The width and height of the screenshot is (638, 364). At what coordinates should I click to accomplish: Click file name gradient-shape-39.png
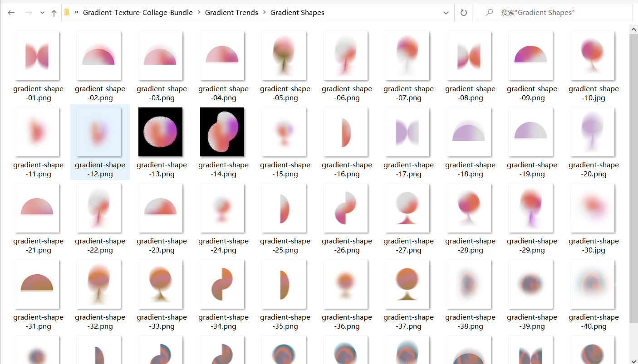[532, 322]
